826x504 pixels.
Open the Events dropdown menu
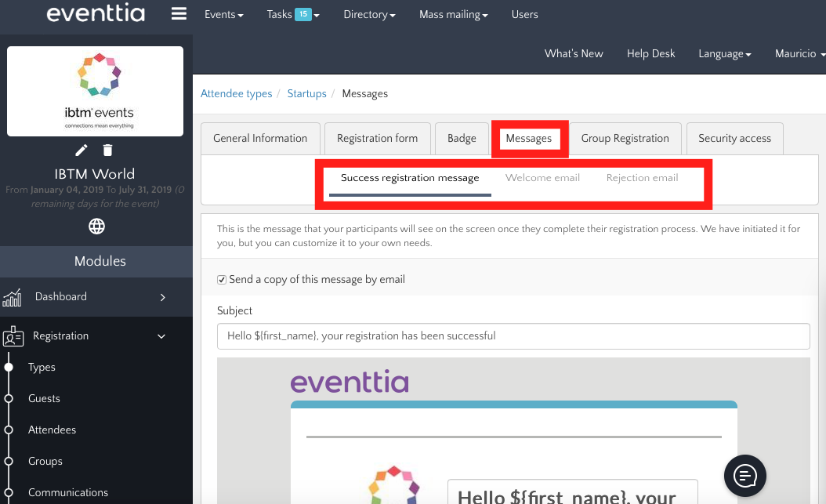click(x=223, y=14)
